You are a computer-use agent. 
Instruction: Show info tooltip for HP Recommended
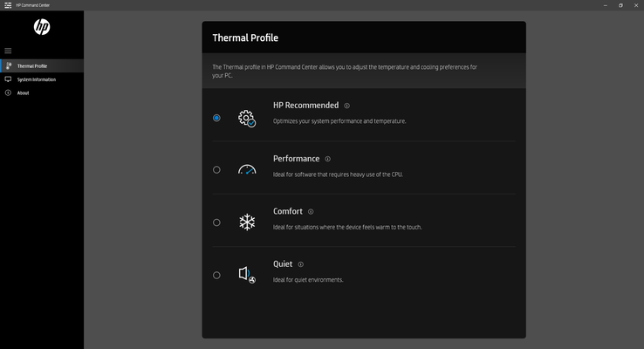pyautogui.click(x=346, y=106)
